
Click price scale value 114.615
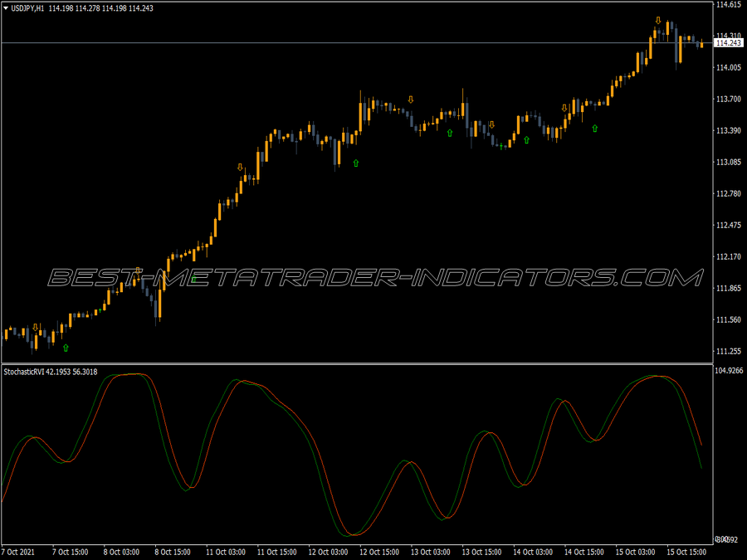point(729,4)
